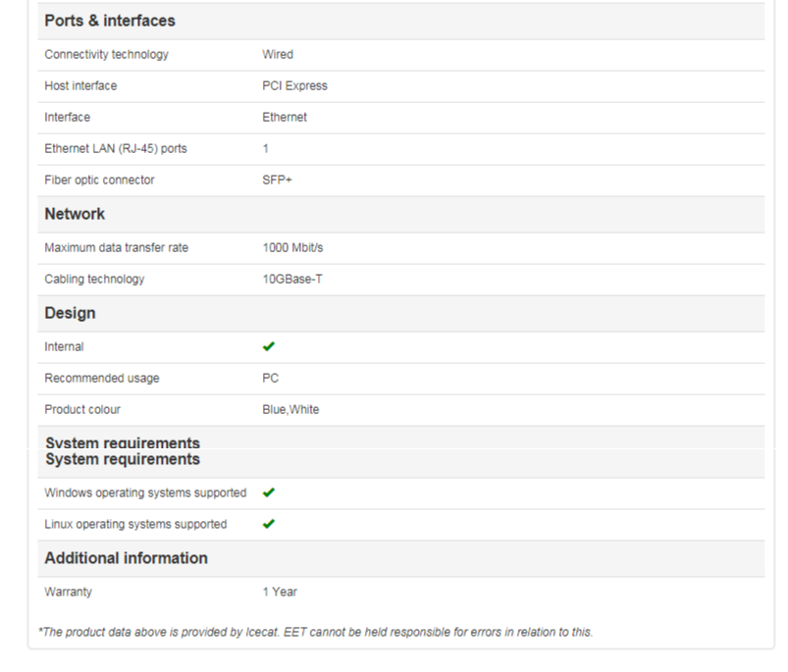Click the Blue,White product colour value

click(290, 409)
